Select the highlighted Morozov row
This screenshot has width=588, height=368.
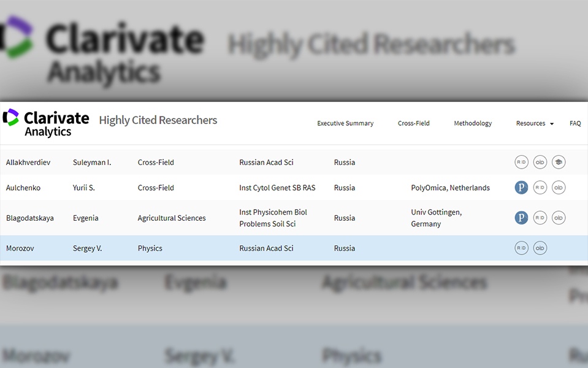point(294,248)
